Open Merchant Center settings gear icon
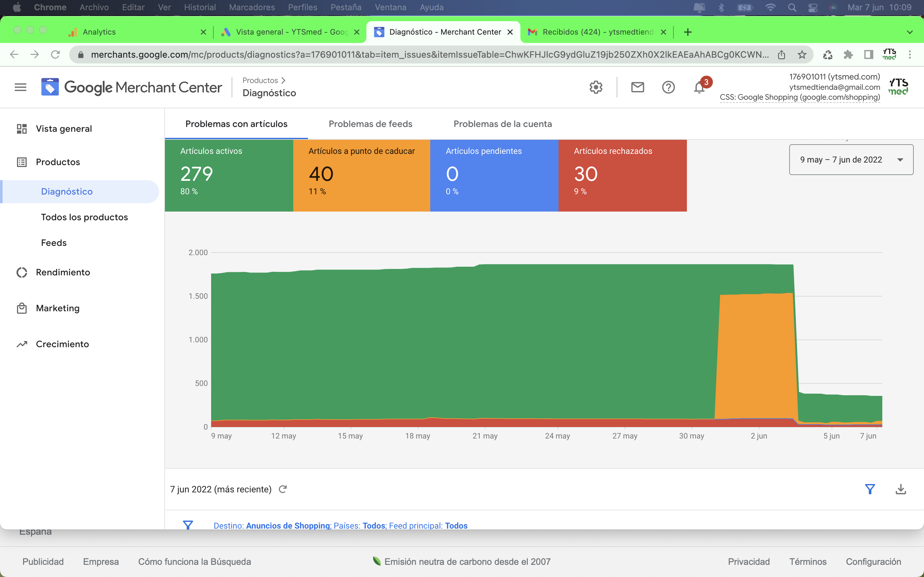This screenshot has width=924, height=577. (596, 88)
